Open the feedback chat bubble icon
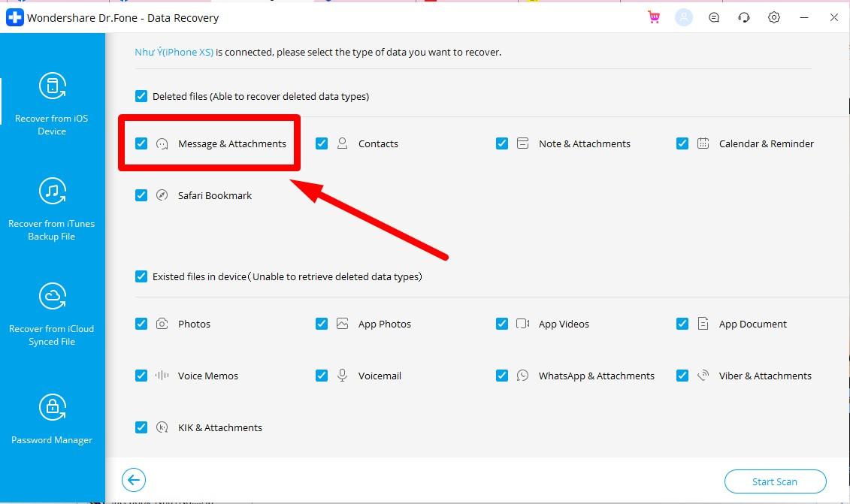 714,17
